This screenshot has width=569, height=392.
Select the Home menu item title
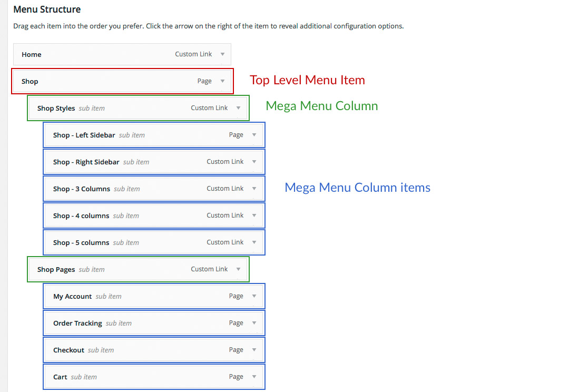32,54
